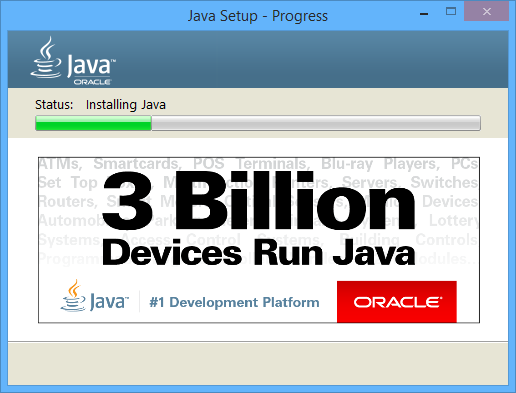516x393 pixels.
Task: Close the Java Setup window
Action: pyautogui.click(x=487, y=12)
